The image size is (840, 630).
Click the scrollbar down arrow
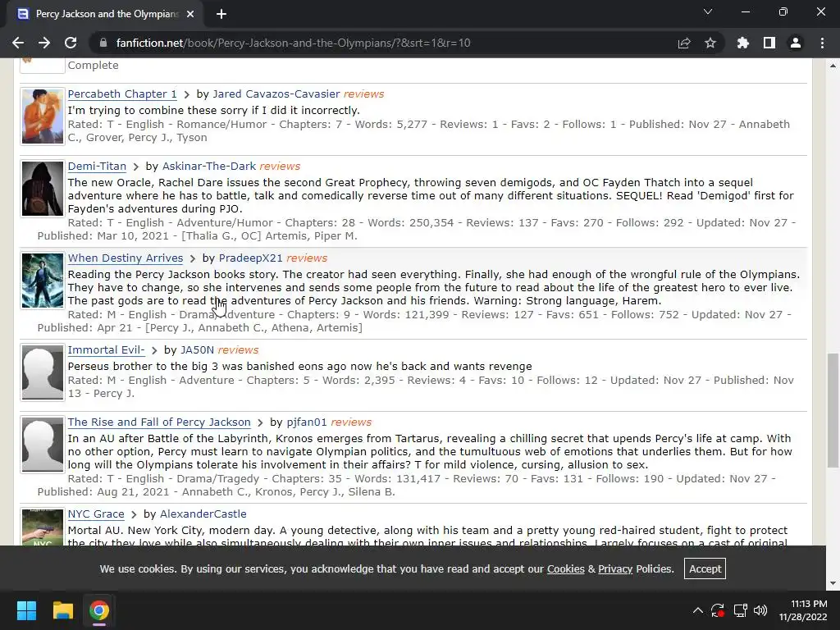833,583
